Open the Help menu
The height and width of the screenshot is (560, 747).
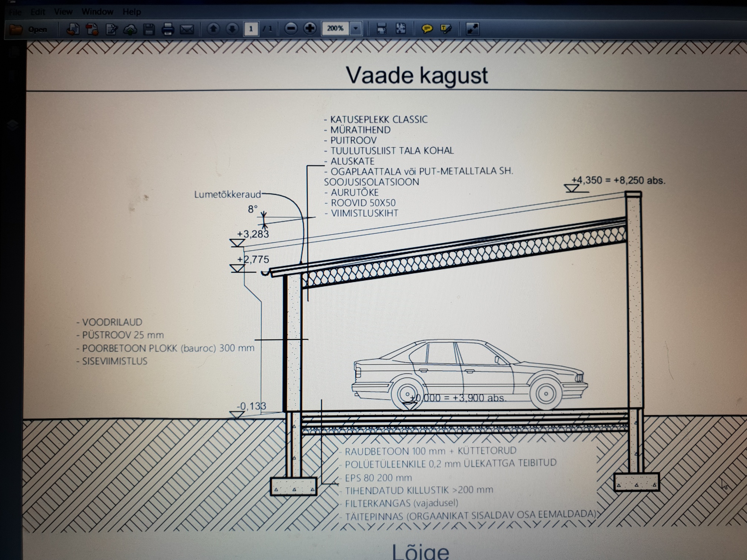(132, 12)
